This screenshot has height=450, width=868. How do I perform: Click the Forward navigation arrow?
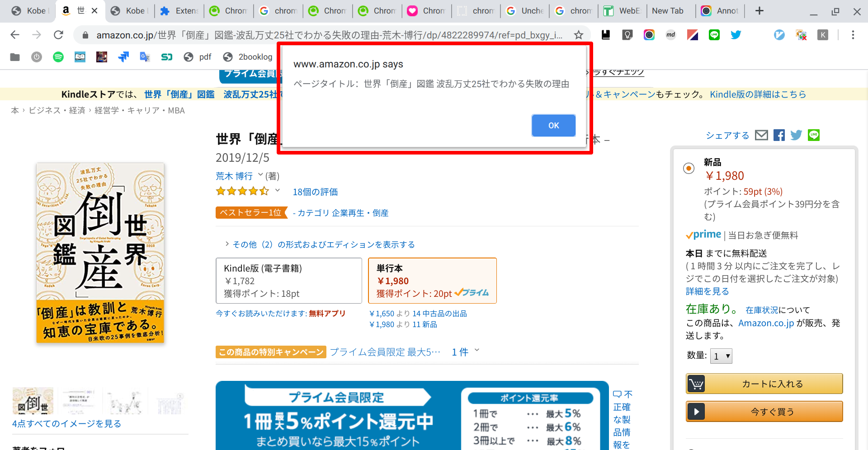(x=37, y=35)
